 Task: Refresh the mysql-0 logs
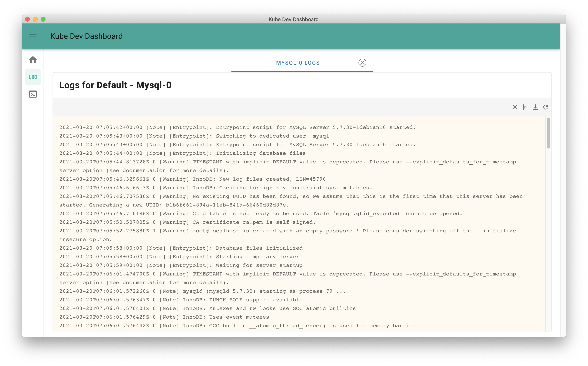click(x=545, y=107)
